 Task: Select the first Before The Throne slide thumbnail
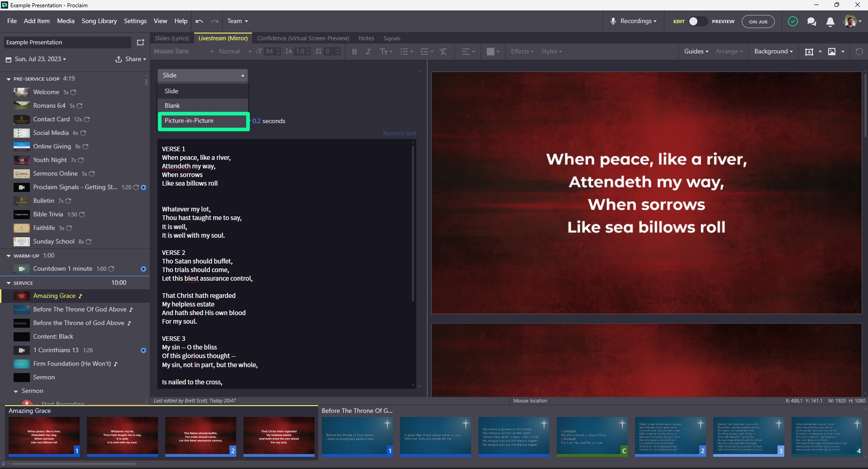[x=357, y=436]
